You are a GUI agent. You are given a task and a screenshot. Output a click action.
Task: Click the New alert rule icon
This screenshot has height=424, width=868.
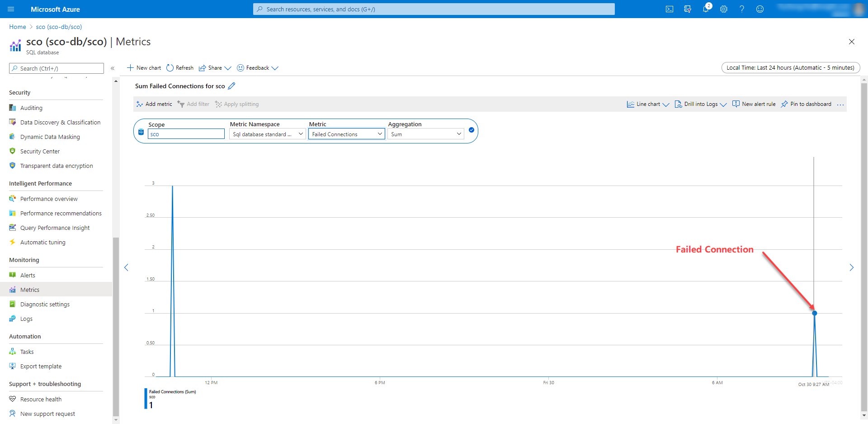[x=736, y=104]
